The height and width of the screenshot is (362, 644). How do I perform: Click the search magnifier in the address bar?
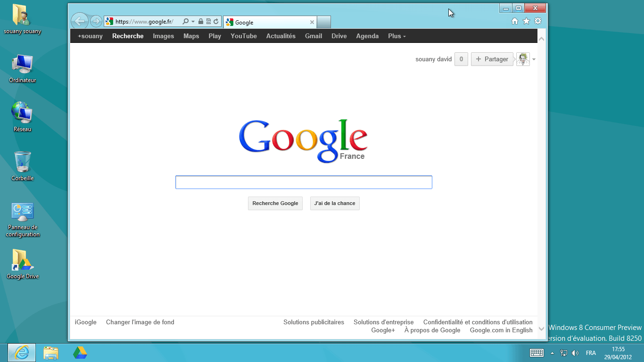(x=186, y=21)
